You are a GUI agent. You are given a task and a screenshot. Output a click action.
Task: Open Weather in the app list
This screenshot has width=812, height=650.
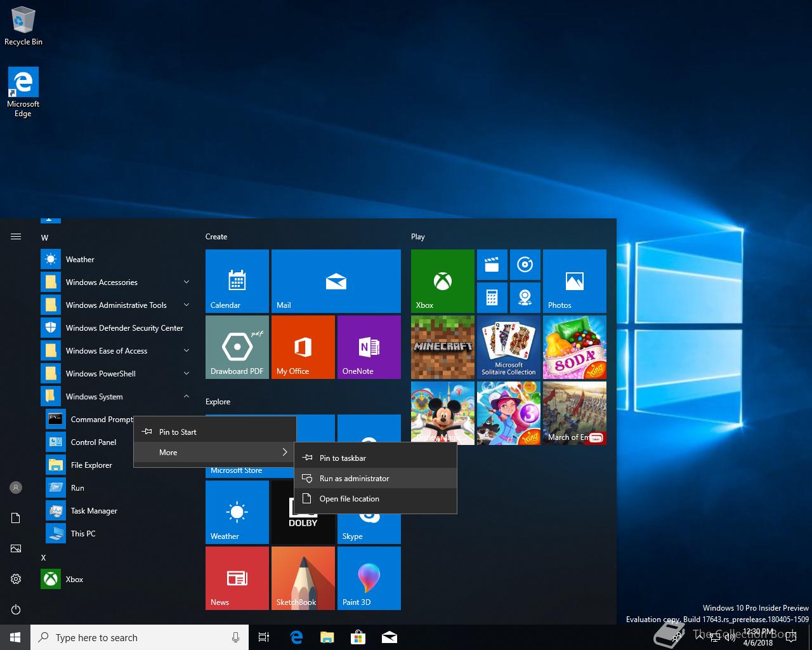(117, 260)
